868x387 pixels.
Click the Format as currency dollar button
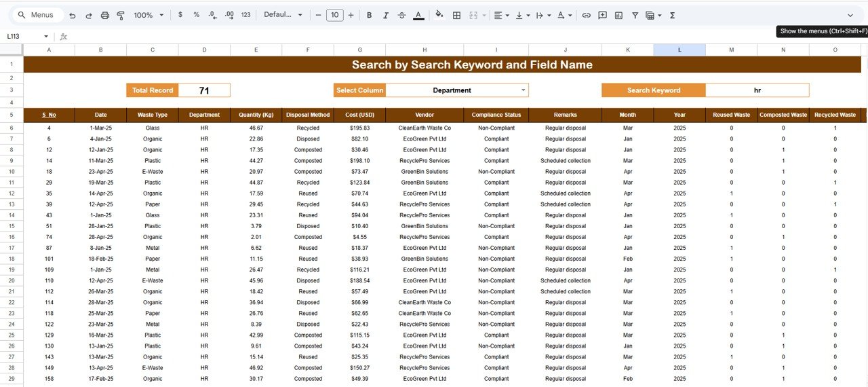[x=180, y=15]
